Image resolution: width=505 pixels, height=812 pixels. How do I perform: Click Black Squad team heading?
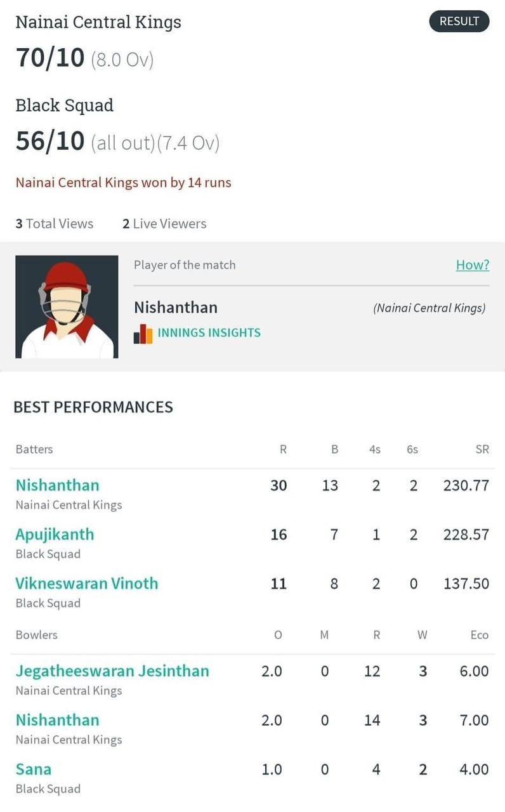[65, 105]
